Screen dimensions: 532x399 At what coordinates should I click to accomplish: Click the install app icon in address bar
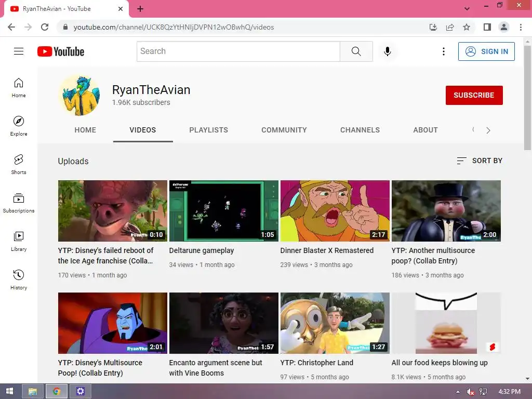(433, 27)
